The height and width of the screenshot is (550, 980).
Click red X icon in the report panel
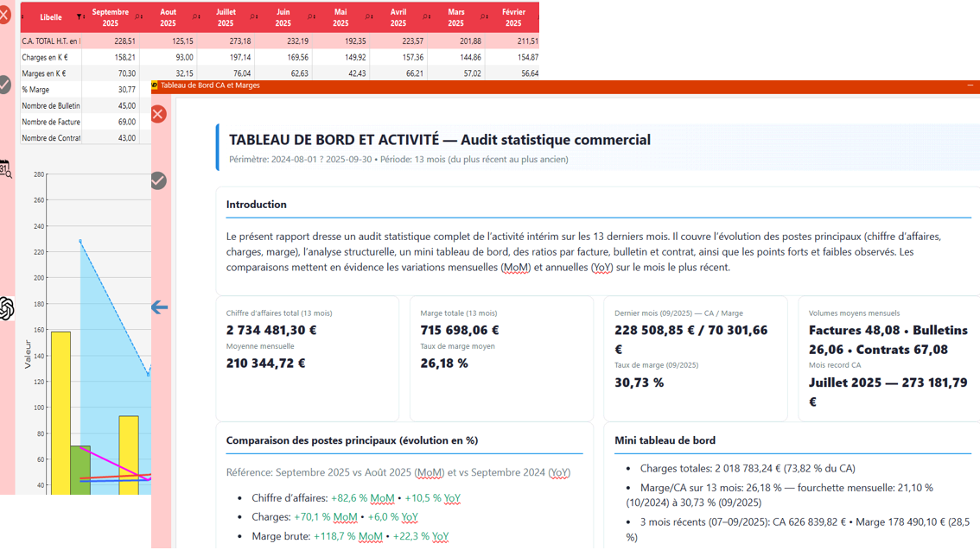pos(158,114)
